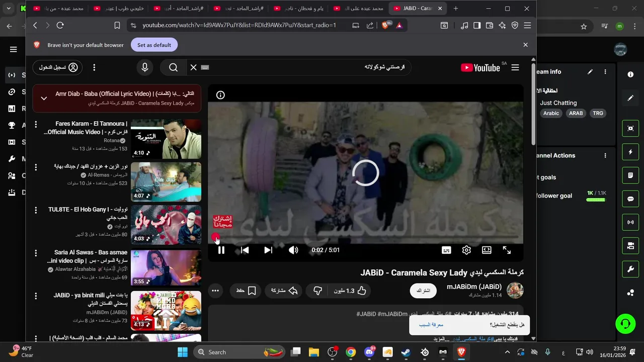The width and height of the screenshot is (644, 362).
Task: Play TUL8TE El Hob Gany thumbnail
Action: (166, 225)
